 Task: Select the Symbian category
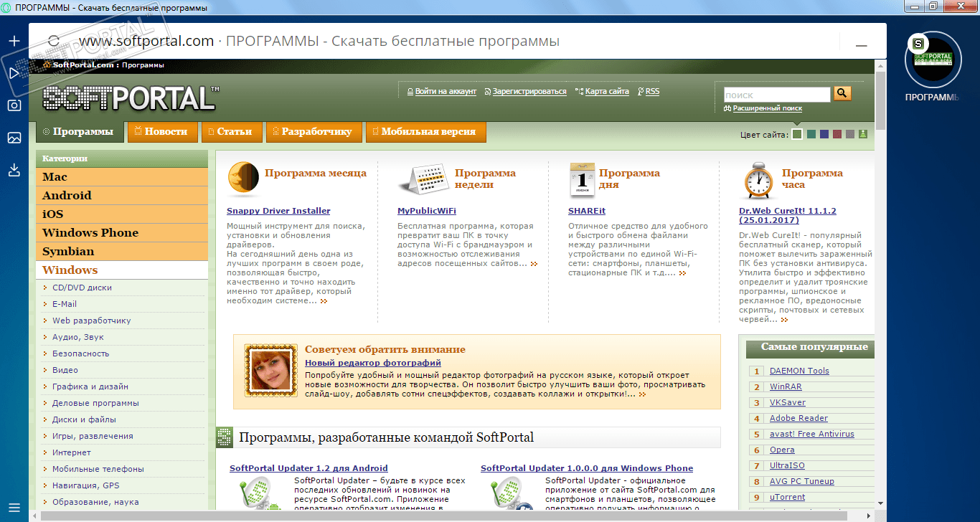pos(122,252)
